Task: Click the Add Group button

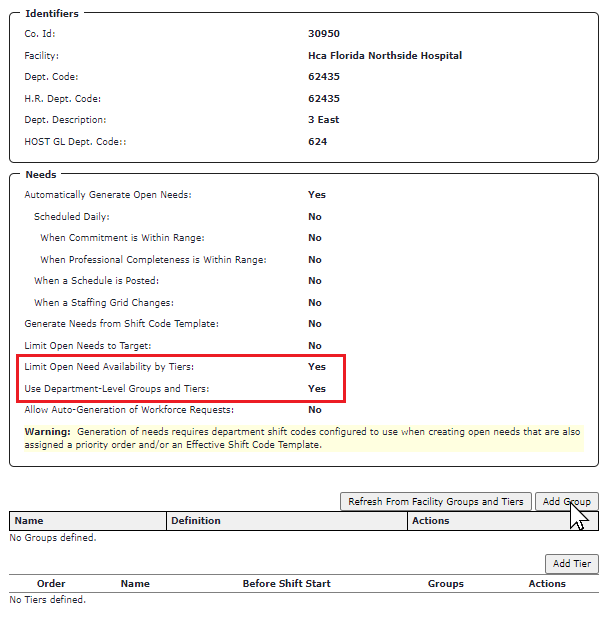Action: coord(566,501)
